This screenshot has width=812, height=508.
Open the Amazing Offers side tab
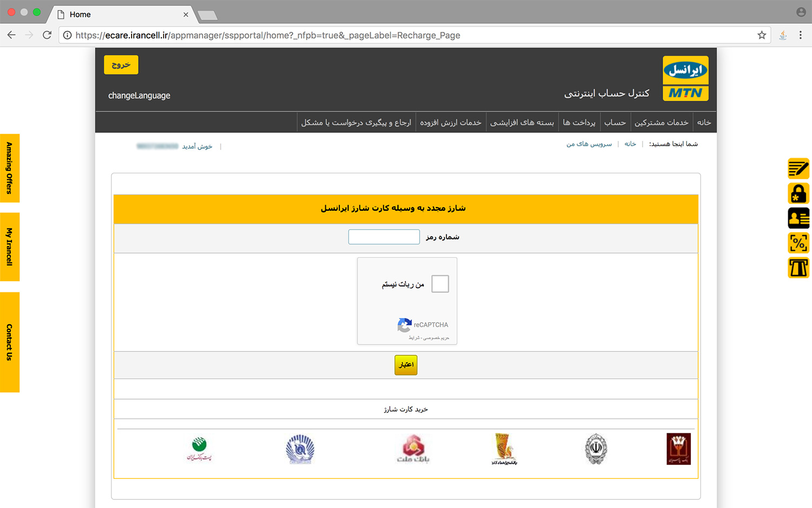[10, 168]
